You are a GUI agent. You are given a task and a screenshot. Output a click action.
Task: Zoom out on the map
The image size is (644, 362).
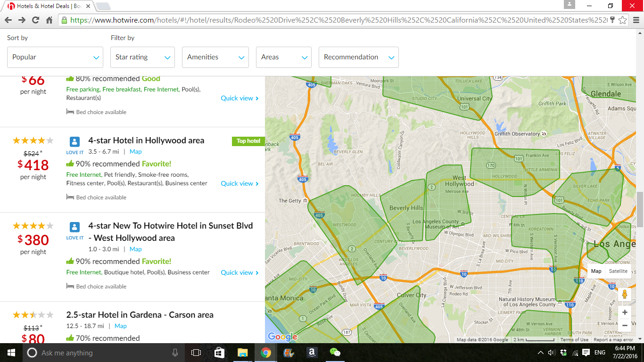[625, 325]
